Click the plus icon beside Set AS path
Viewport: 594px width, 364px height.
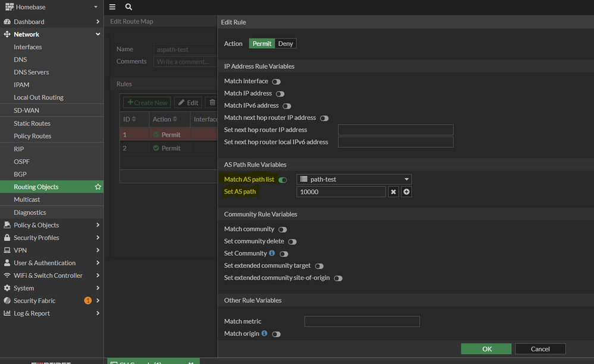pyautogui.click(x=407, y=192)
